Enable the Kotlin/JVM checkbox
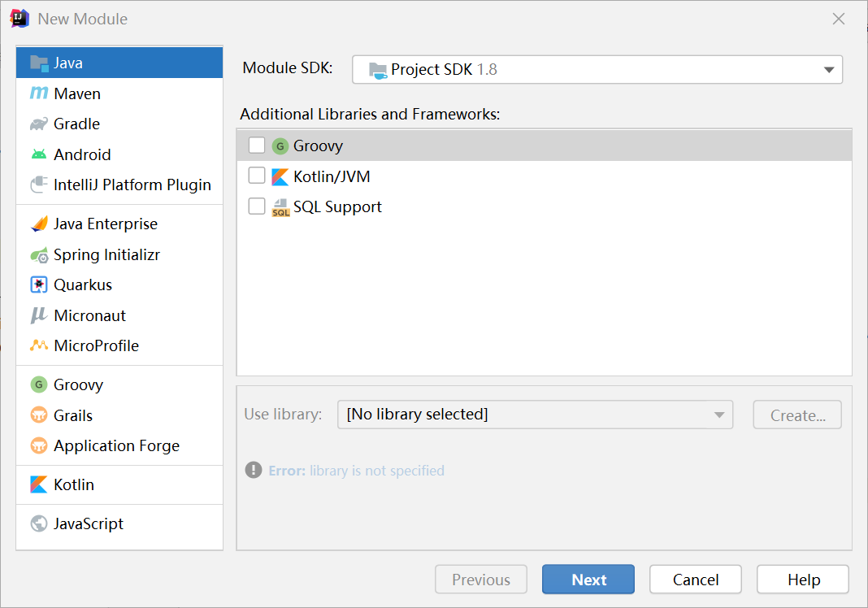Image resolution: width=868 pixels, height=608 pixels. 257,176
